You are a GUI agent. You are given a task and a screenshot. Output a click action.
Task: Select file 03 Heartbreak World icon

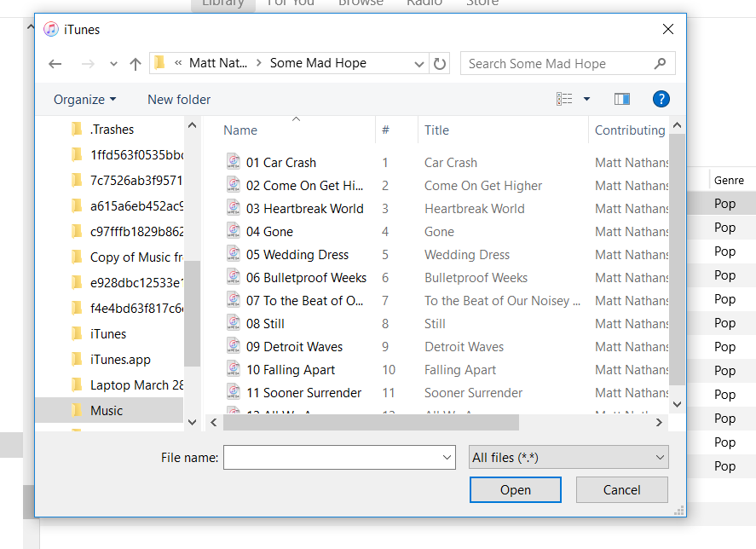click(x=234, y=207)
